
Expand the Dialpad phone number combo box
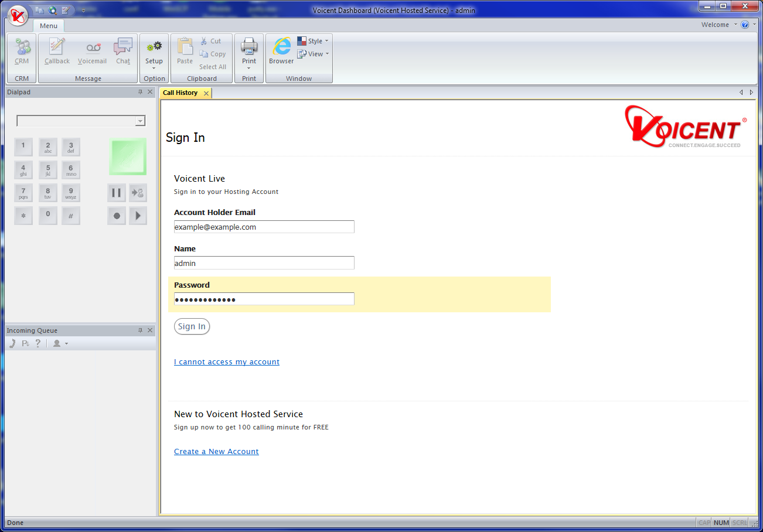click(x=140, y=121)
